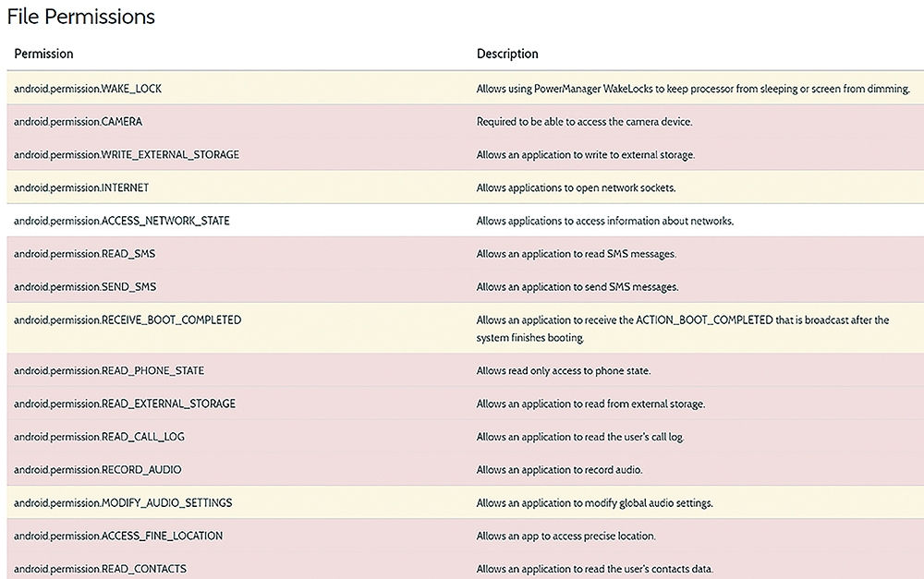
Task: Click 'Allows an application to send SMS messages'
Action: [577, 287]
